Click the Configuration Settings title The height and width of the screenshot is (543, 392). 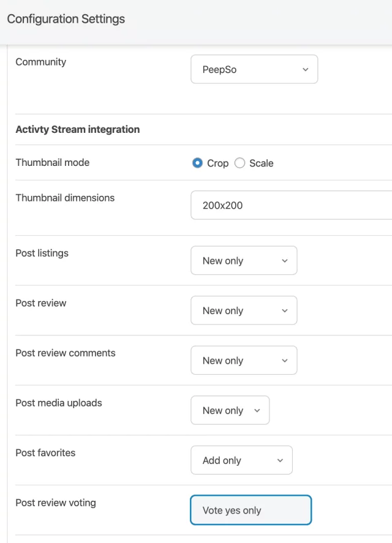point(66,19)
